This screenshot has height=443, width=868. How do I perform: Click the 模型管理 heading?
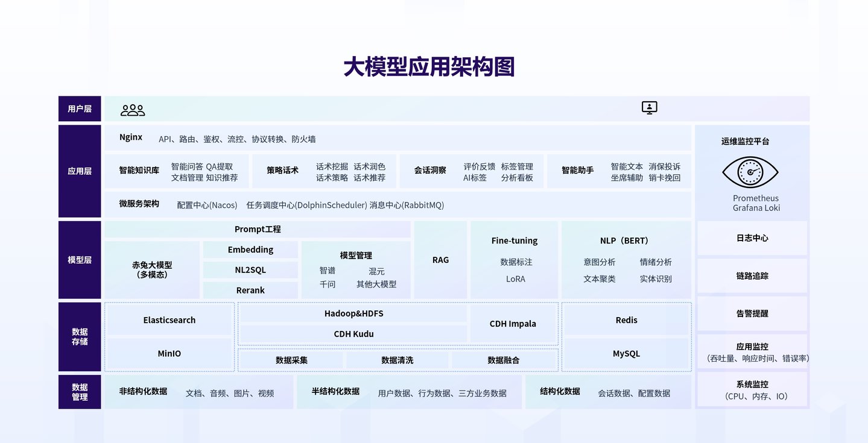click(x=356, y=256)
